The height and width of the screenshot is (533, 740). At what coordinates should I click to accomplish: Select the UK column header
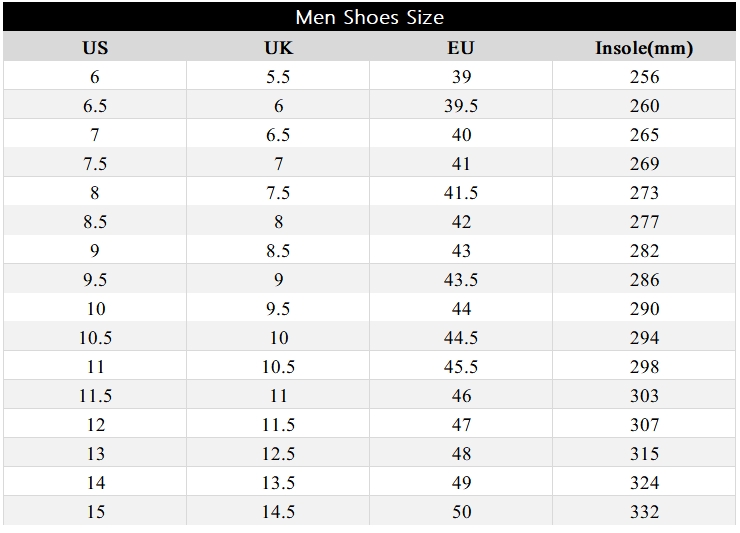pos(278,48)
